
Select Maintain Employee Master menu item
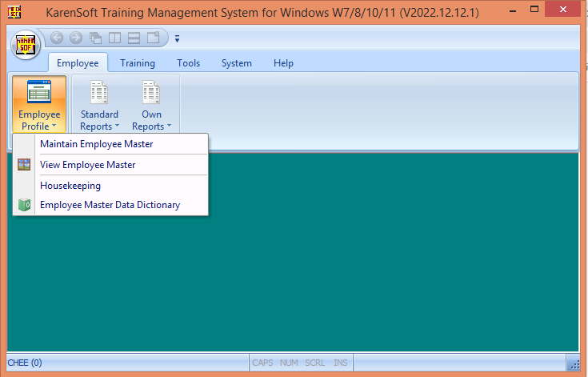110,144
